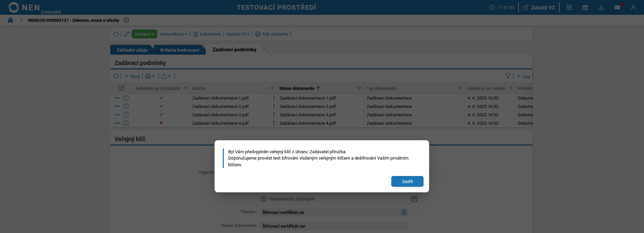Expand the Komunikace dropdown menu
This screenshot has width=644, height=233.
click(174, 34)
